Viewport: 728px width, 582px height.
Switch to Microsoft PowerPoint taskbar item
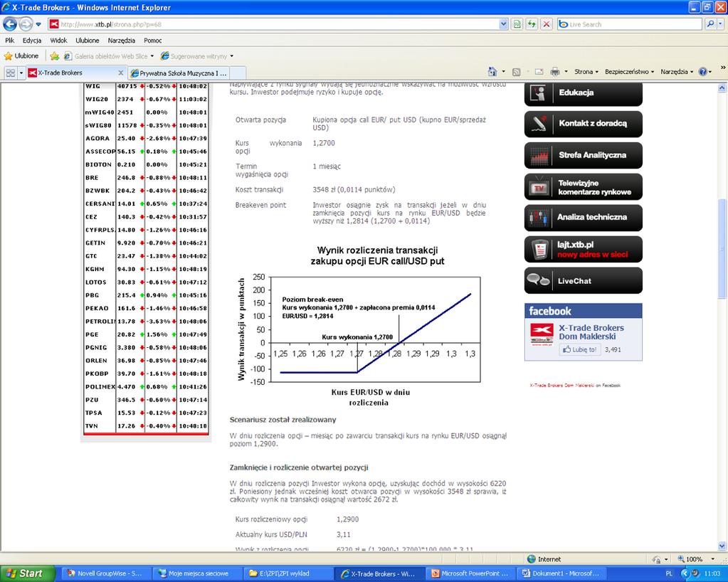[x=471, y=573]
